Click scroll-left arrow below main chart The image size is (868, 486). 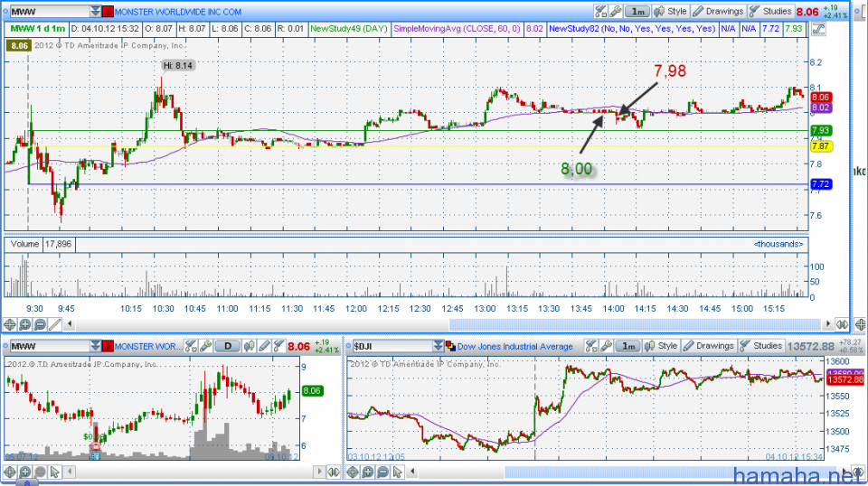click(x=70, y=324)
